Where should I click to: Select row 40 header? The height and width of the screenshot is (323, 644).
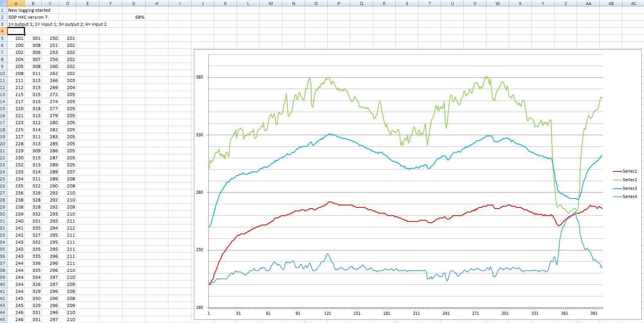pyautogui.click(x=4, y=284)
